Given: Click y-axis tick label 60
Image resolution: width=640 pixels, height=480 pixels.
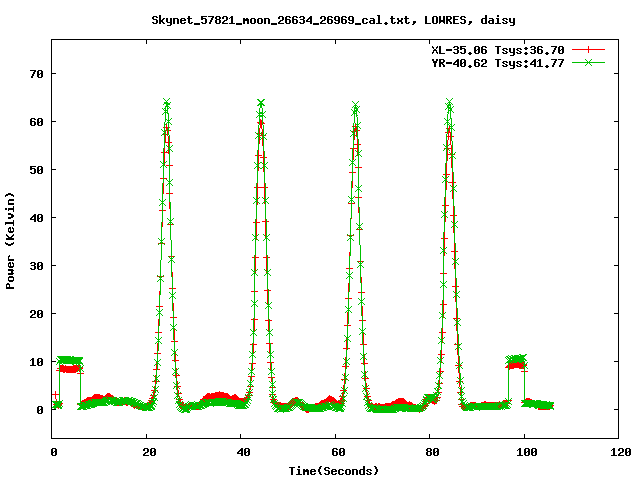Looking at the screenshot, I should click(x=36, y=122).
